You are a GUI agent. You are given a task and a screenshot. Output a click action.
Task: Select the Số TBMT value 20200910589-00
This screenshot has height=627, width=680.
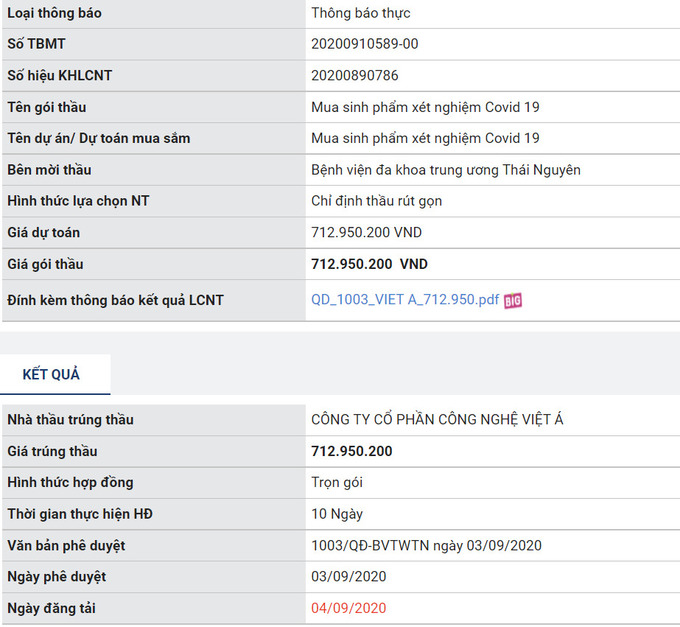[365, 44]
